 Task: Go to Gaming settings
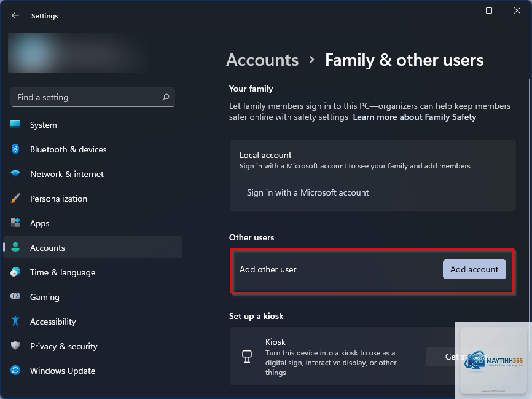[x=93, y=297]
